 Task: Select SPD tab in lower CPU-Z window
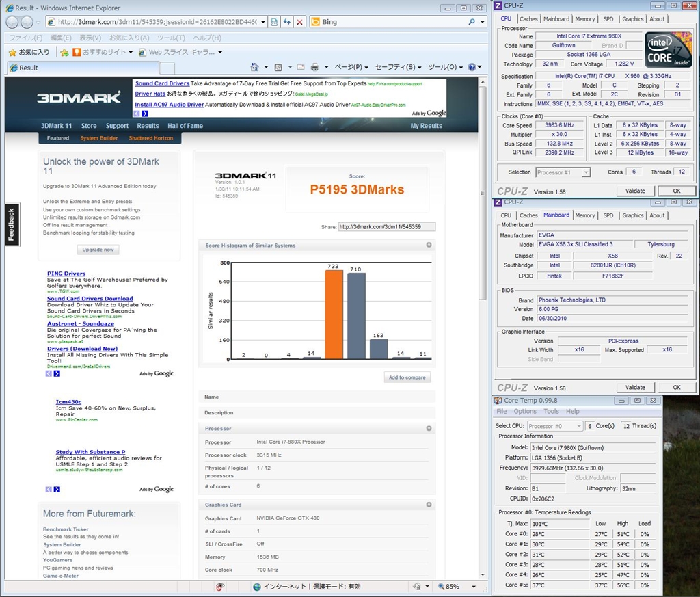tap(608, 215)
